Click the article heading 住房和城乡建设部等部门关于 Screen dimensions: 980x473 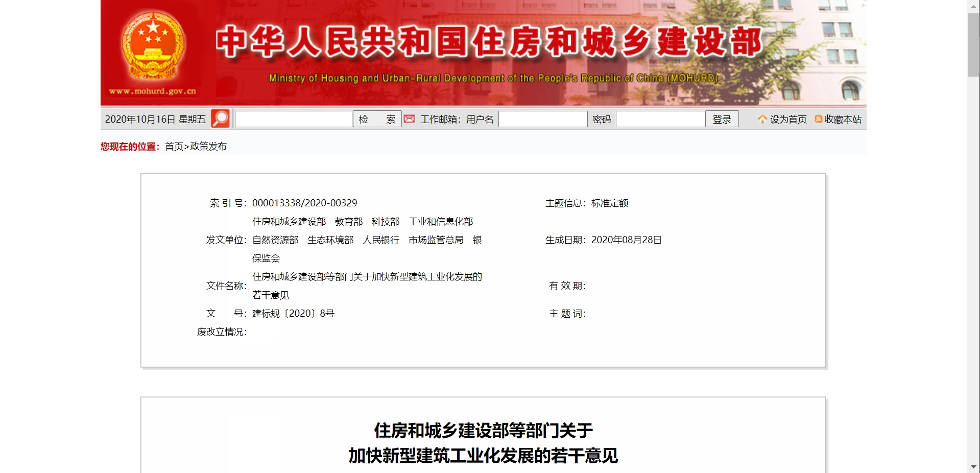tap(483, 431)
